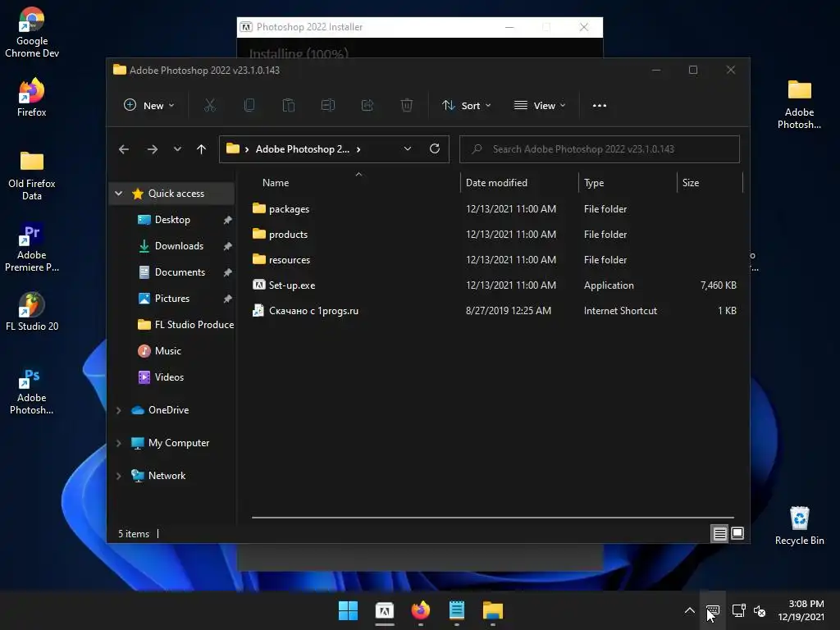Go forward with the right arrow
The width and height of the screenshot is (840, 630).
pyautogui.click(x=152, y=149)
